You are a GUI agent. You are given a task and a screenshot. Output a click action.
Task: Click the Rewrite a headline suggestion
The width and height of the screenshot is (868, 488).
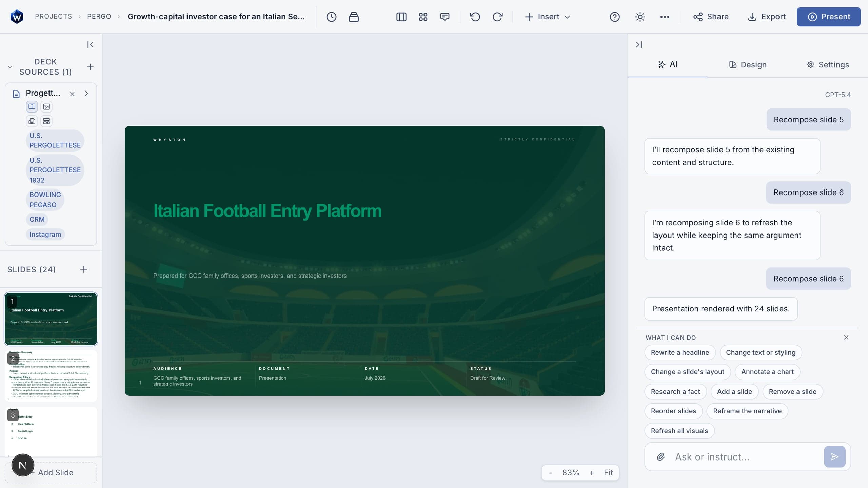(x=679, y=352)
